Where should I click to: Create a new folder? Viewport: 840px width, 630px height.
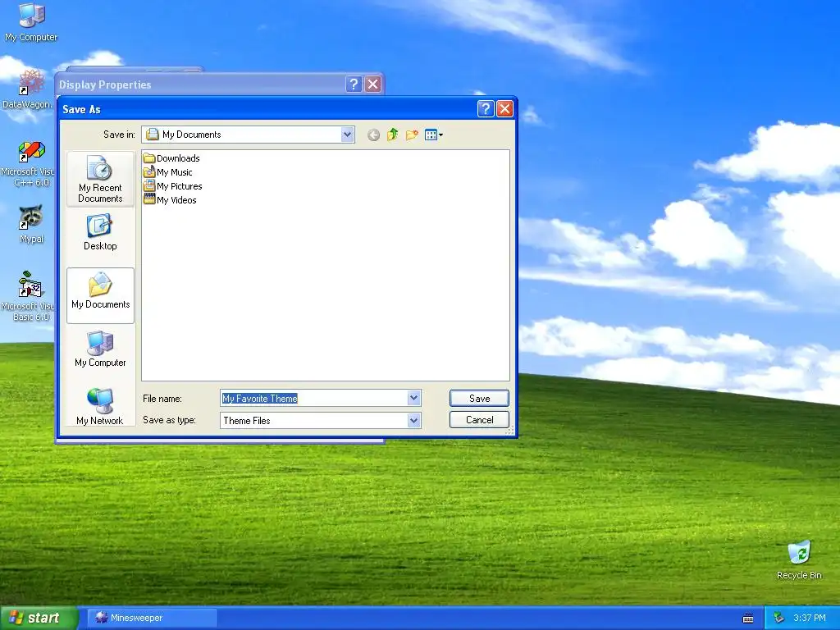coord(412,135)
